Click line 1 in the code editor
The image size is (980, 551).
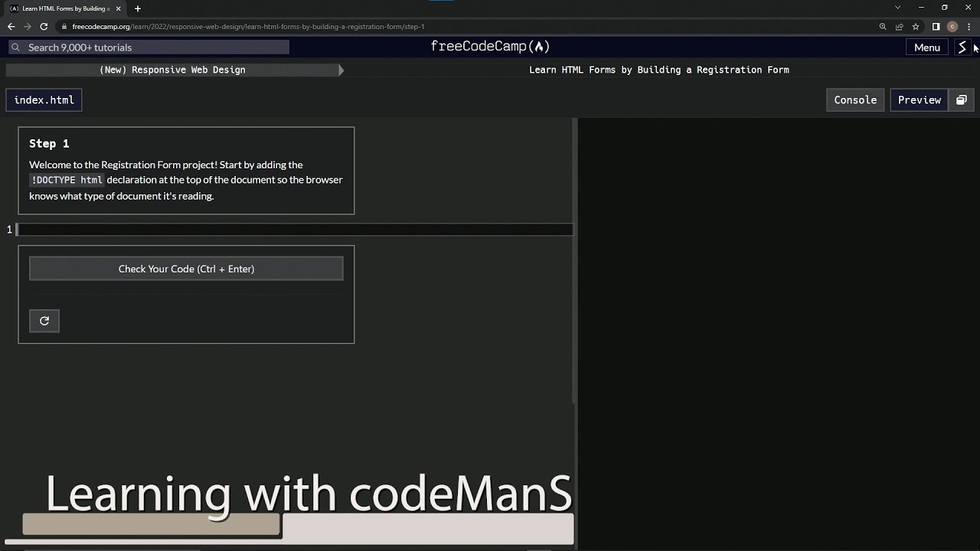(295, 230)
